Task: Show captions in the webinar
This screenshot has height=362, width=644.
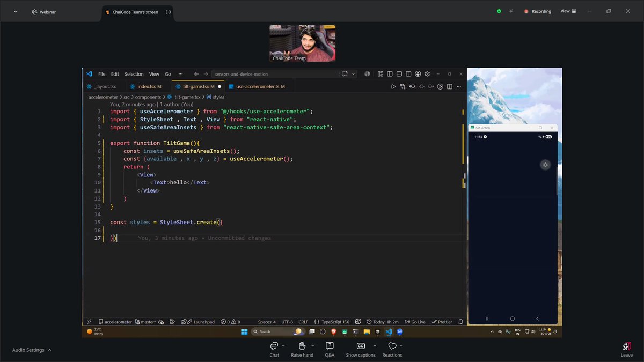Action: tap(361, 349)
